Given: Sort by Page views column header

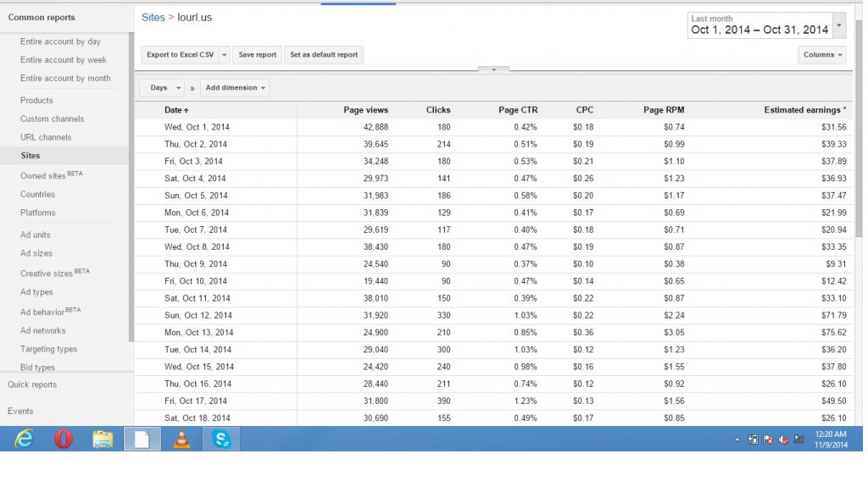Looking at the screenshot, I should (365, 110).
